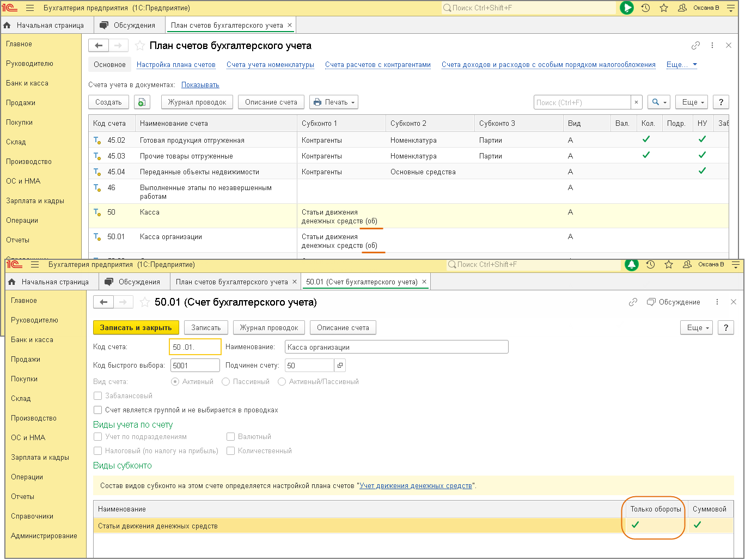Select the Пассивный radio button
745x560 pixels.
tap(226, 382)
